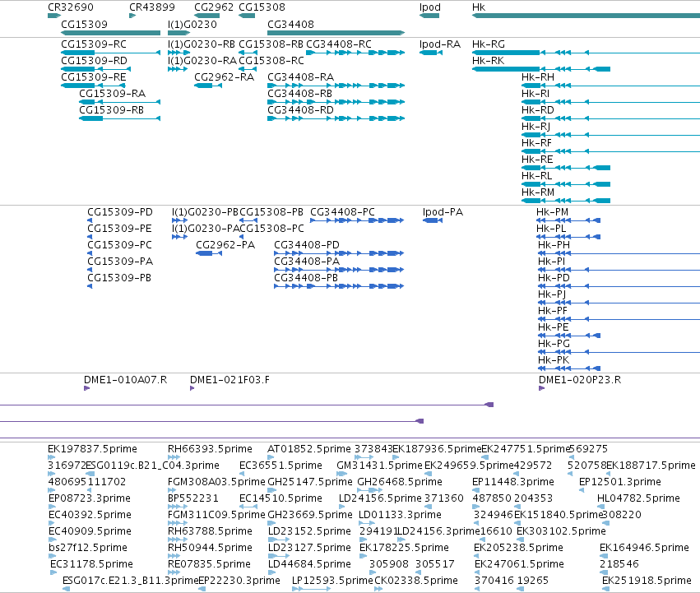Image resolution: width=700 pixels, height=593 pixels.
Task: Click protein CG34408-PC label
Action: coord(342,212)
